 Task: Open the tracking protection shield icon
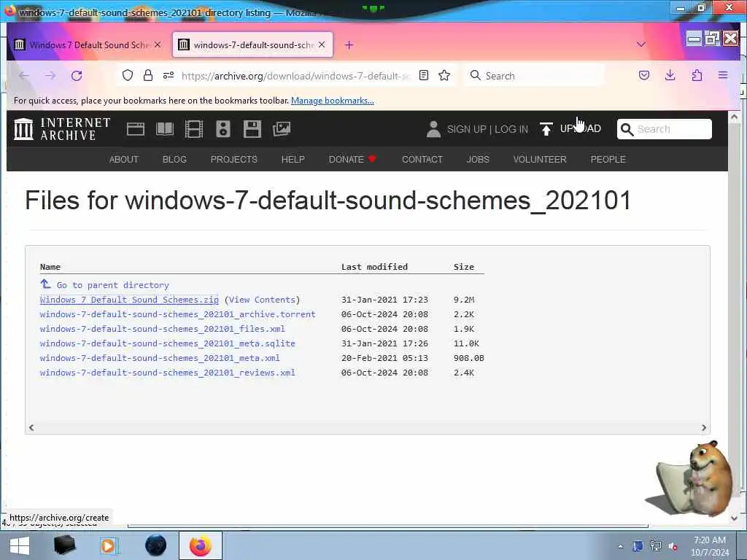(127, 75)
